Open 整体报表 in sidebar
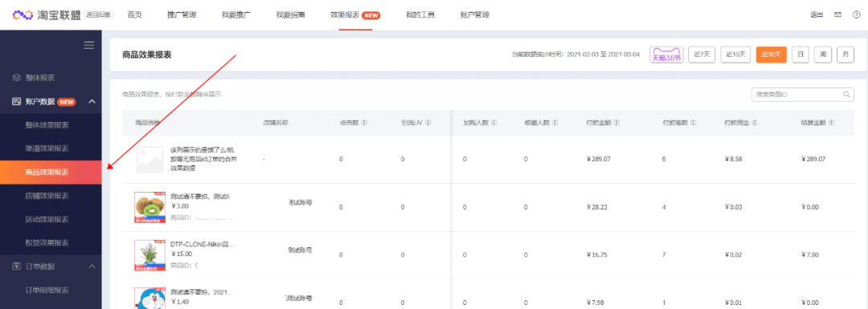The image size is (868, 309). click(x=40, y=78)
